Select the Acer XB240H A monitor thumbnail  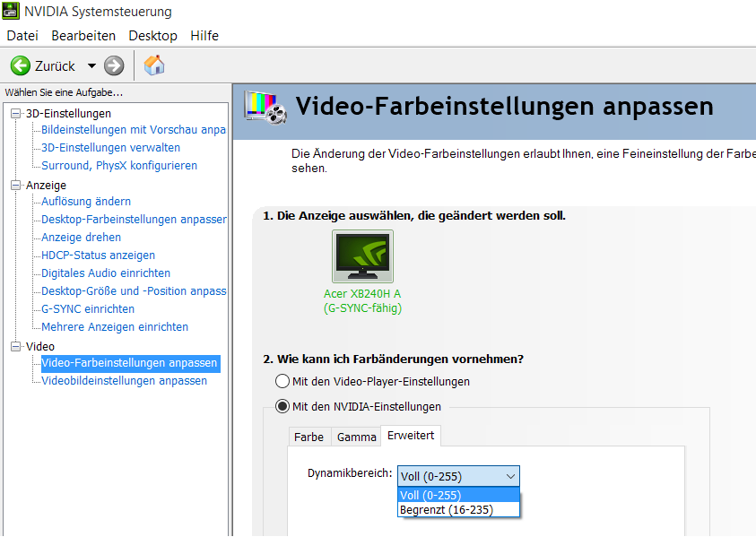(x=362, y=256)
